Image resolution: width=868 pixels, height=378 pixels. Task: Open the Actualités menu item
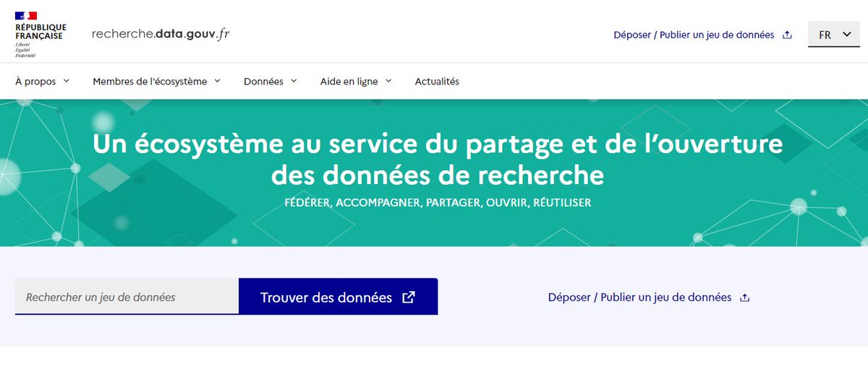tap(437, 82)
